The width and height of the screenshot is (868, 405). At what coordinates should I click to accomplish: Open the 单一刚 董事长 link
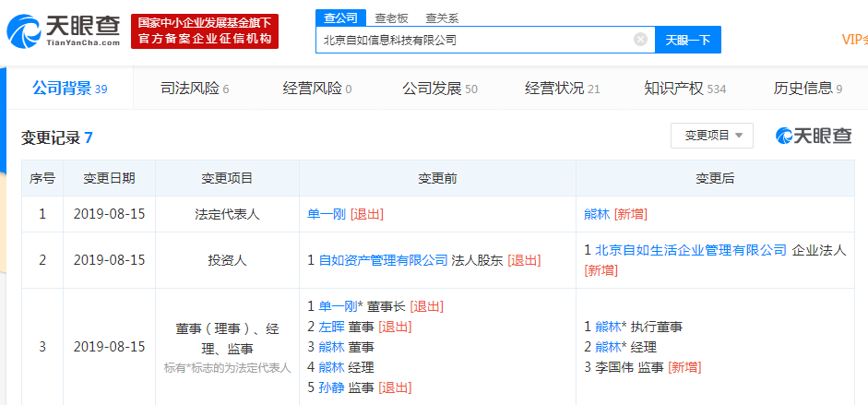tap(339, 306)
